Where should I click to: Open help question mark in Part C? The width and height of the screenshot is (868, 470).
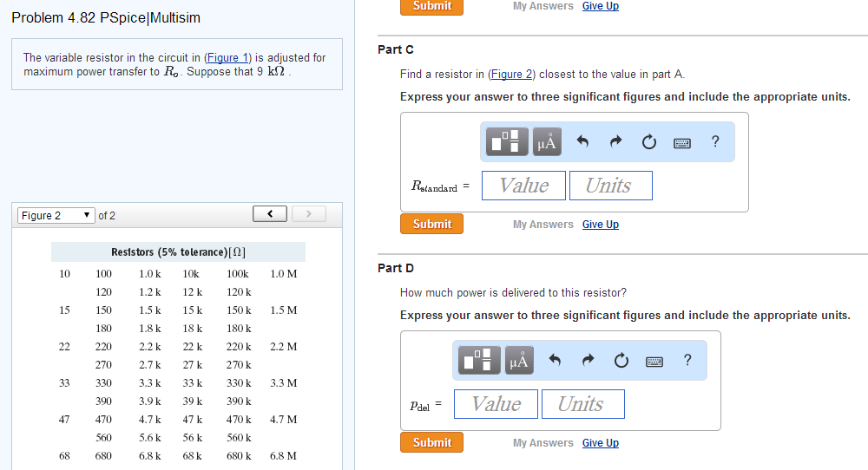point(715,141)
